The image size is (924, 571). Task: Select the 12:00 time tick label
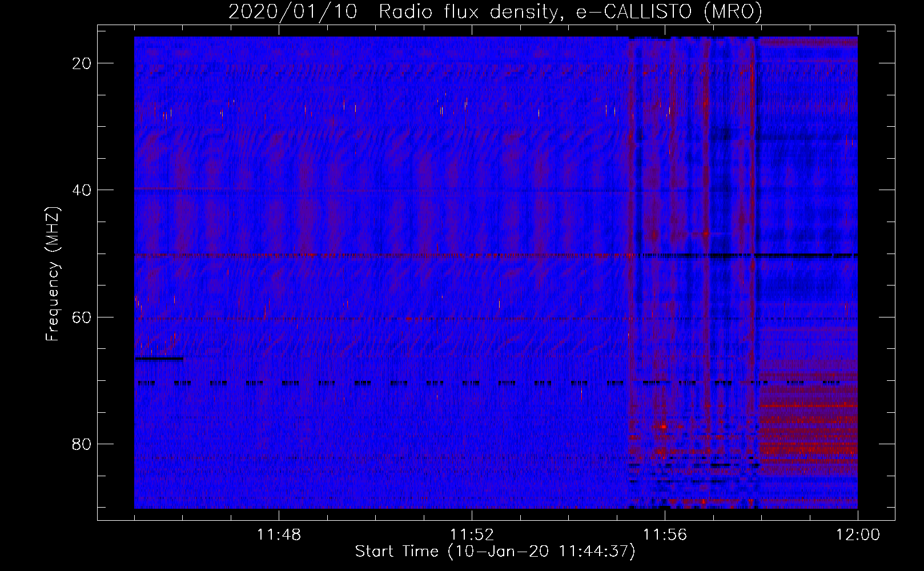(858, 535)
